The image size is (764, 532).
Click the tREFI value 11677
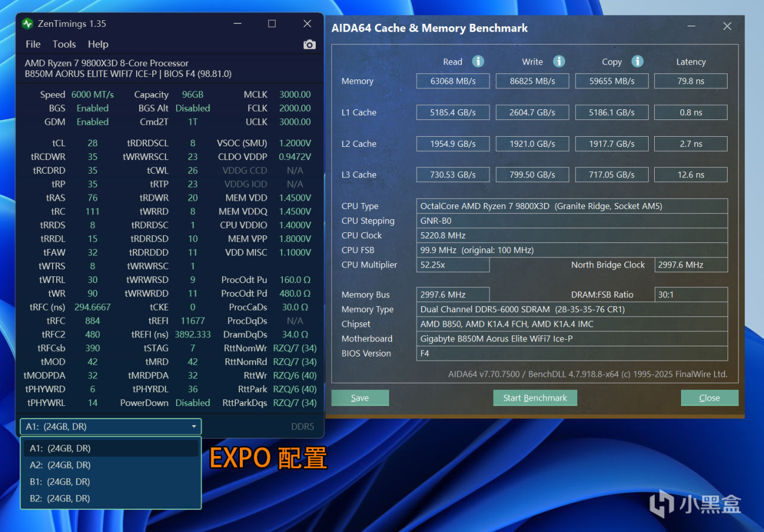(193, 321)
